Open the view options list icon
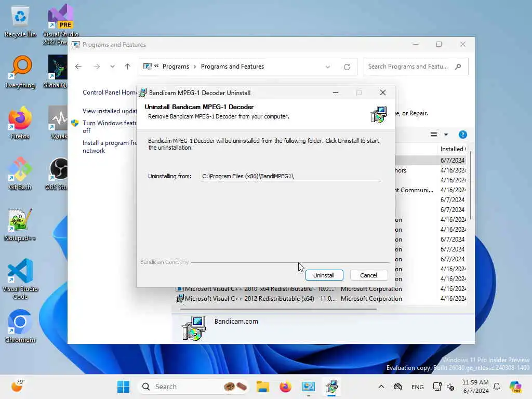The height and width of the screenshot is (399, 532). point(434,135)
